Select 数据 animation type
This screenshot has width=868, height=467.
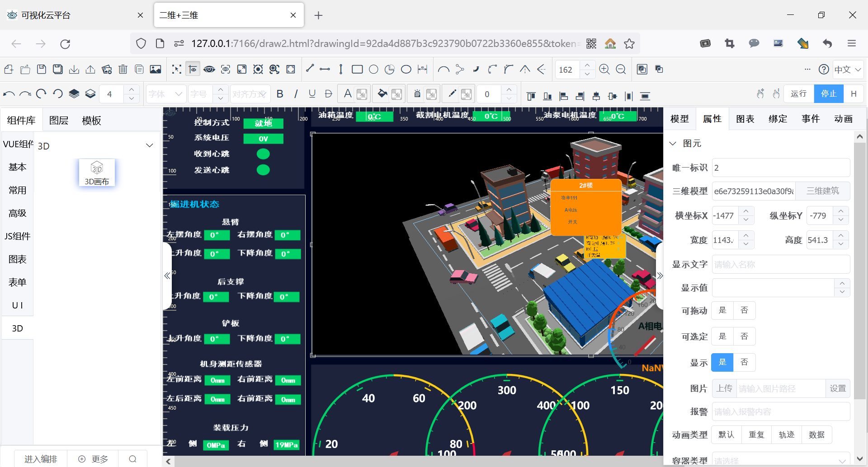tap(817, 434)
